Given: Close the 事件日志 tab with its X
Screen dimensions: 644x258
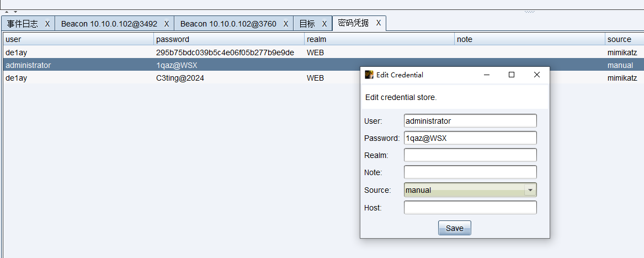Looking at the screenshot, I should coord(47,24).
